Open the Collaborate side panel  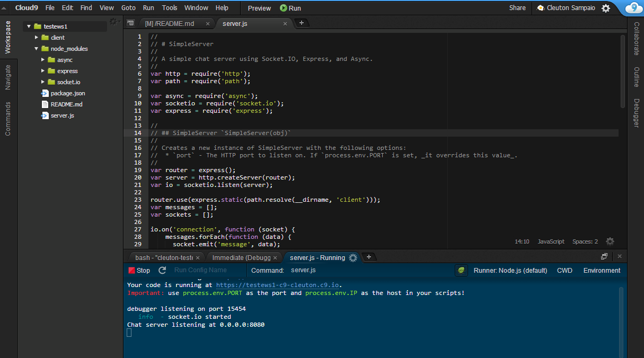tap(636, 39)
